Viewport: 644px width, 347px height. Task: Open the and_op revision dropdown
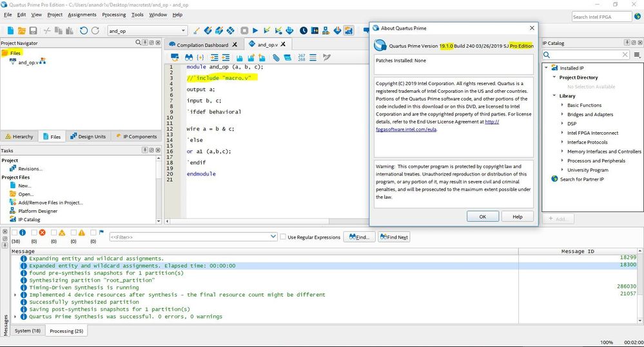pyautogui.click(x=183, y=30)
